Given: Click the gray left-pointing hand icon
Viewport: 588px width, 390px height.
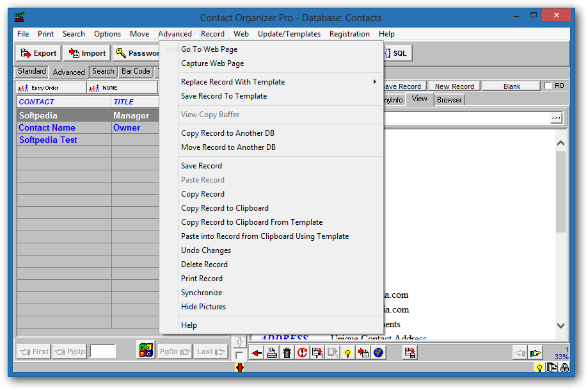Looking at the screenshot, I should pos(520,353).
